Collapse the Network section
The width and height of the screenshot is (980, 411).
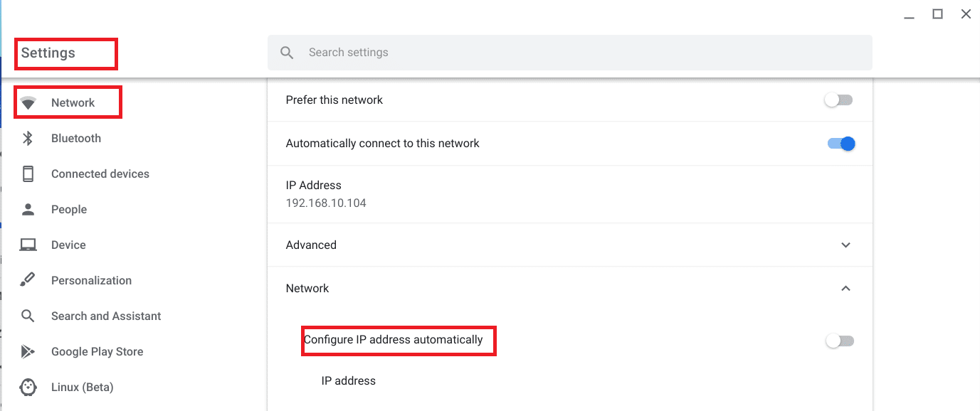[845, 288]
